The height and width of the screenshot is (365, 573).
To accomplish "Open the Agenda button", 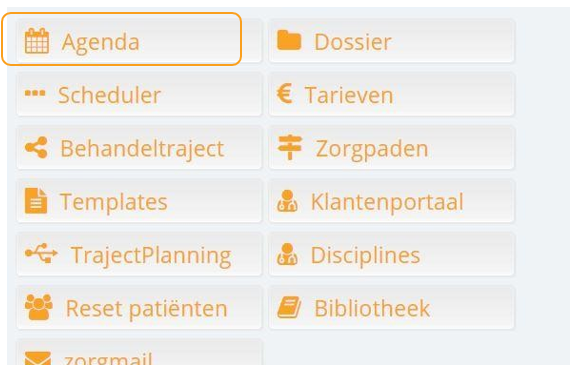I will tap(139, 41).
